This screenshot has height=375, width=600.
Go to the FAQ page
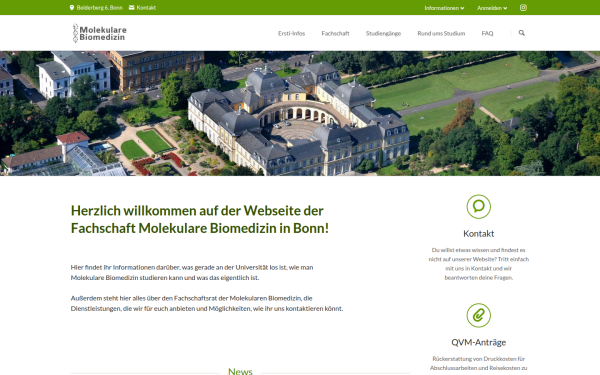487,33
